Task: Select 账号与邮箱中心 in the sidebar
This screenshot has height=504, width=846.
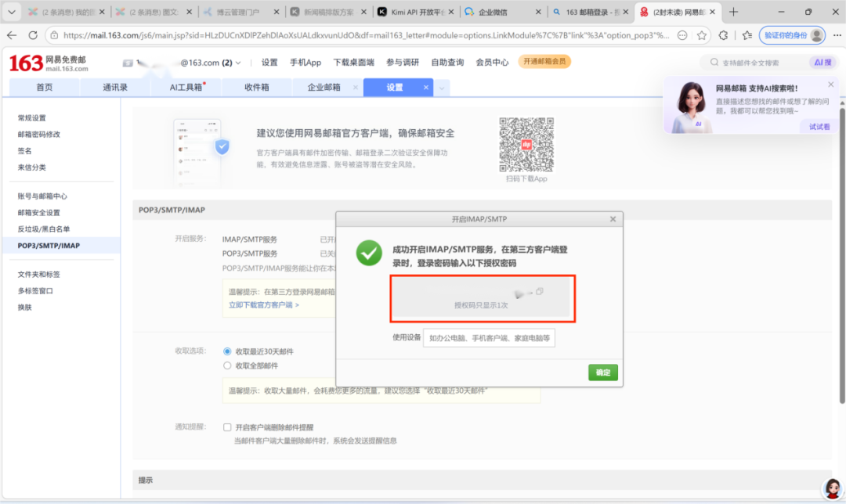Action: click(x=42, y=196)
